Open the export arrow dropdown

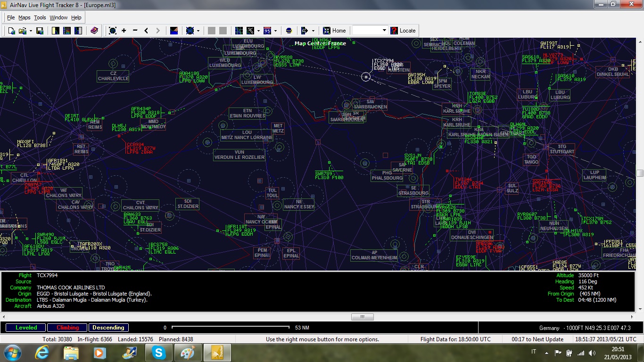[x=314, y=31]
